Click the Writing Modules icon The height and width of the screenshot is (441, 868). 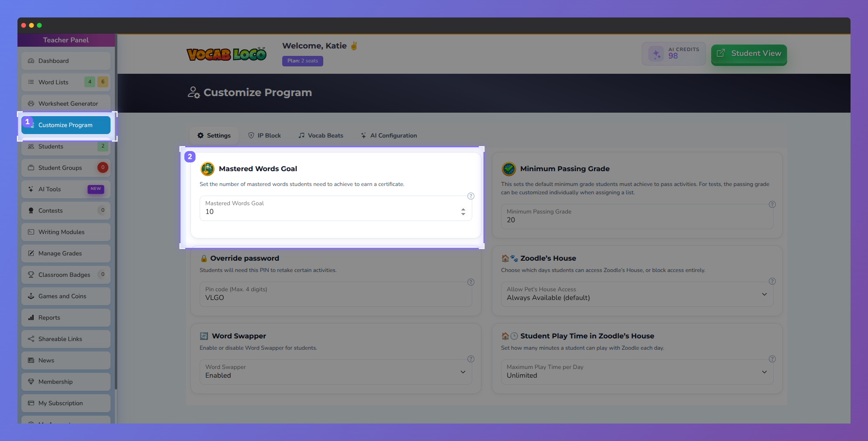coord(31,232)
